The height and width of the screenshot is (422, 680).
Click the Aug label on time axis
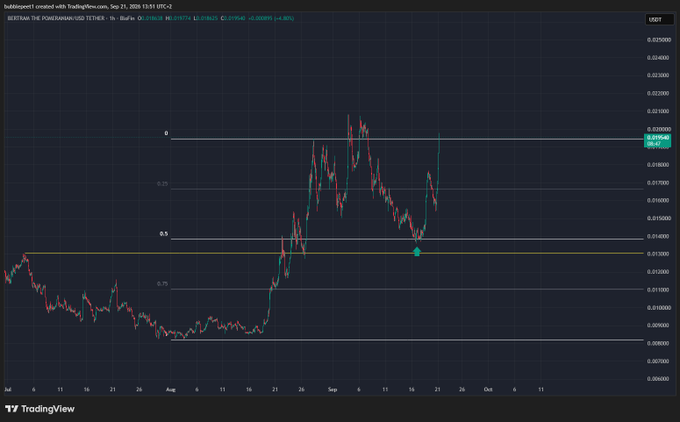(x=171, y=389)
